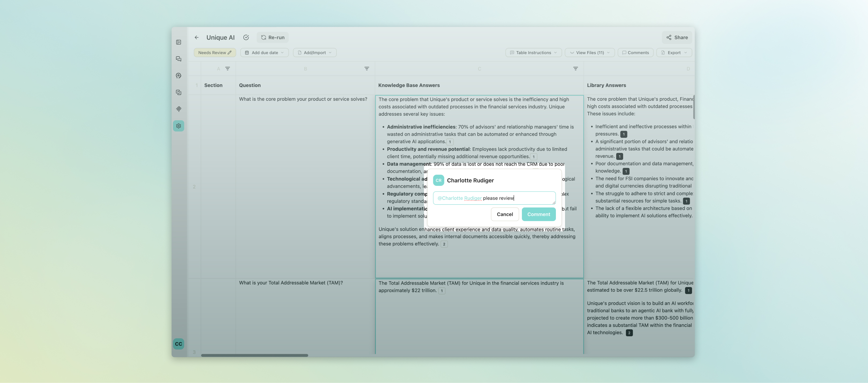Open library citation 1 after "revenue."

[619, 156]
